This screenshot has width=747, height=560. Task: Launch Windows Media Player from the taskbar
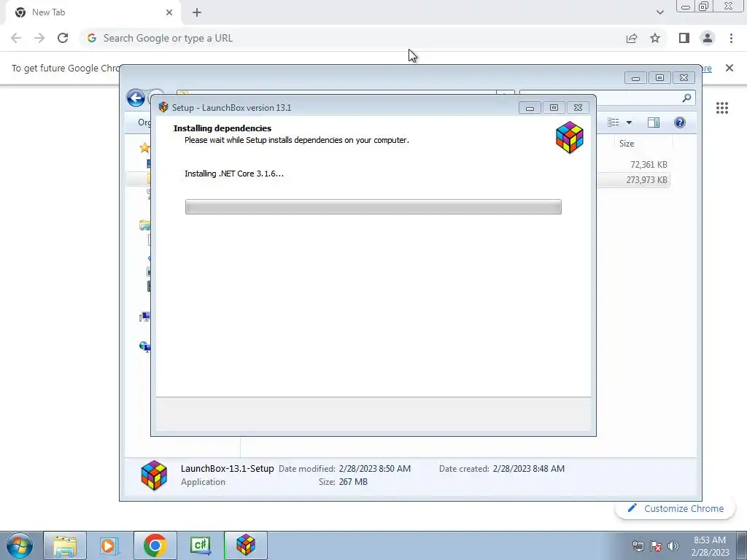pos(109,545)
